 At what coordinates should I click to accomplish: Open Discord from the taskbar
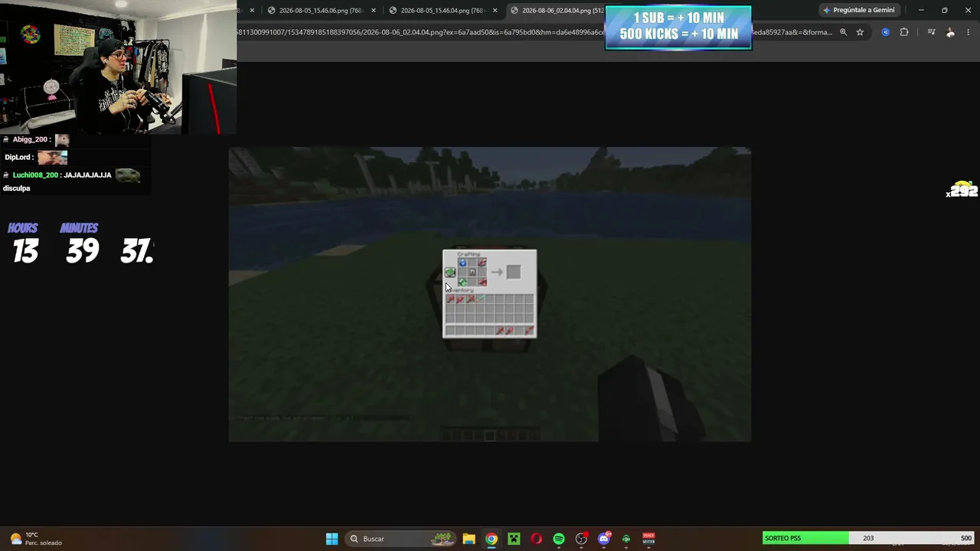[x=604, y=539]
